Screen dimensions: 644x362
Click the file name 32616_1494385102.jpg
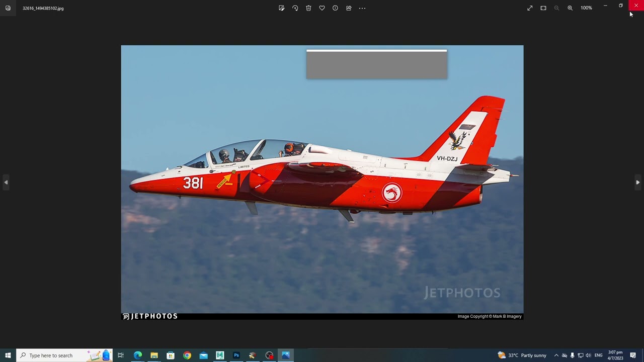tap(43, 9)
